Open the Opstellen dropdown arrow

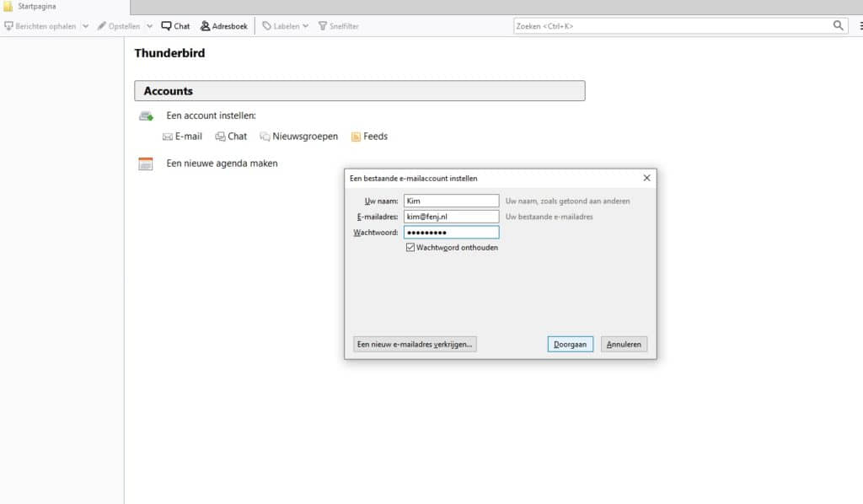pyautogui.click(x=149, y=26)
